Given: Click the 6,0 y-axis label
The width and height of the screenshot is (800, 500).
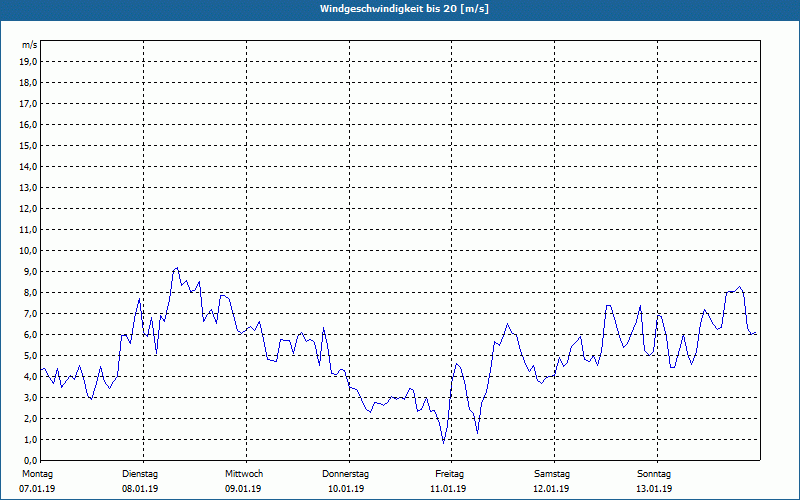Looking at the screenshot, I should tap(30, 335).
